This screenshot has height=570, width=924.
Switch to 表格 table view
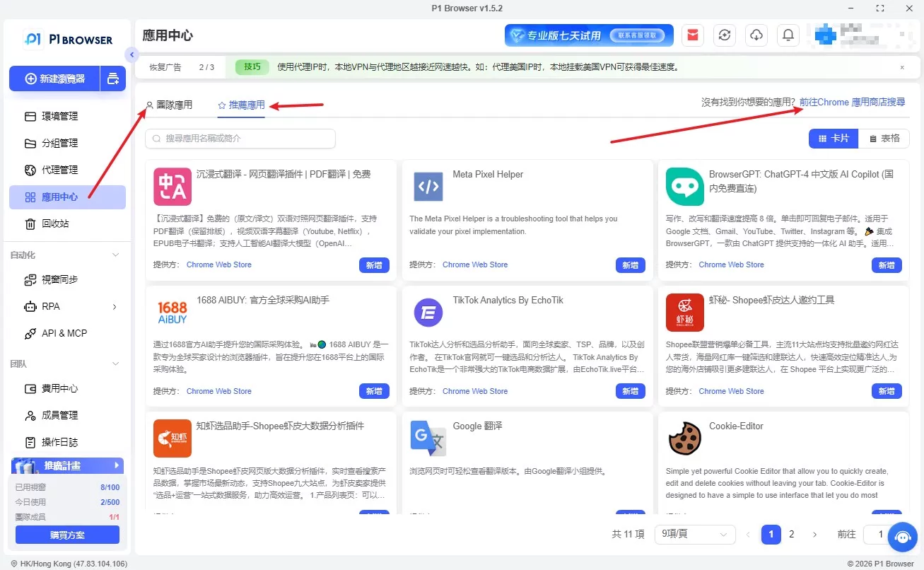[884, 139]
